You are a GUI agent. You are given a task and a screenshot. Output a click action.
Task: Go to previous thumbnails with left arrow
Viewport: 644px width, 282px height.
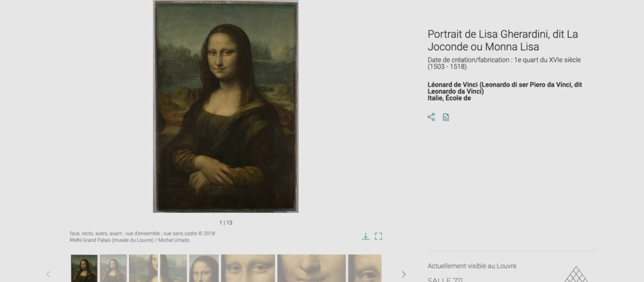pyautogui.click(x=48, y=274)
